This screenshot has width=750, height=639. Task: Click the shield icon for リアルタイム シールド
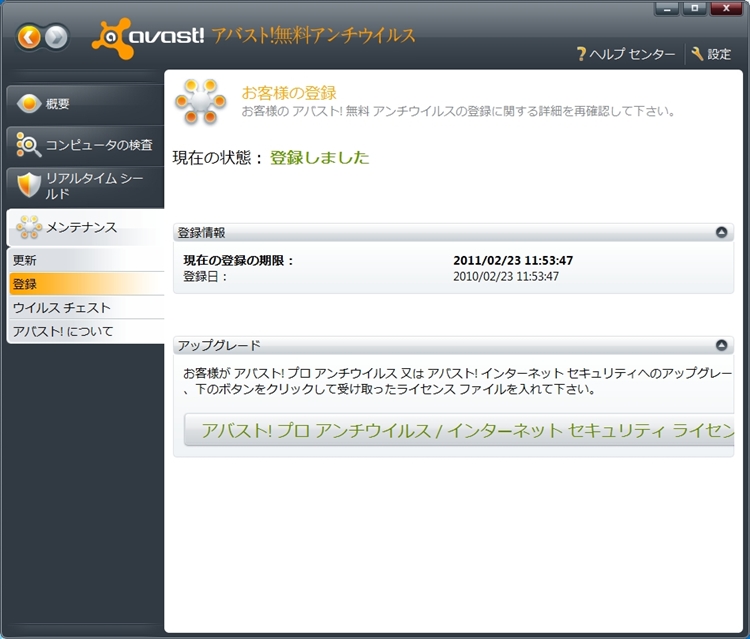29,185
